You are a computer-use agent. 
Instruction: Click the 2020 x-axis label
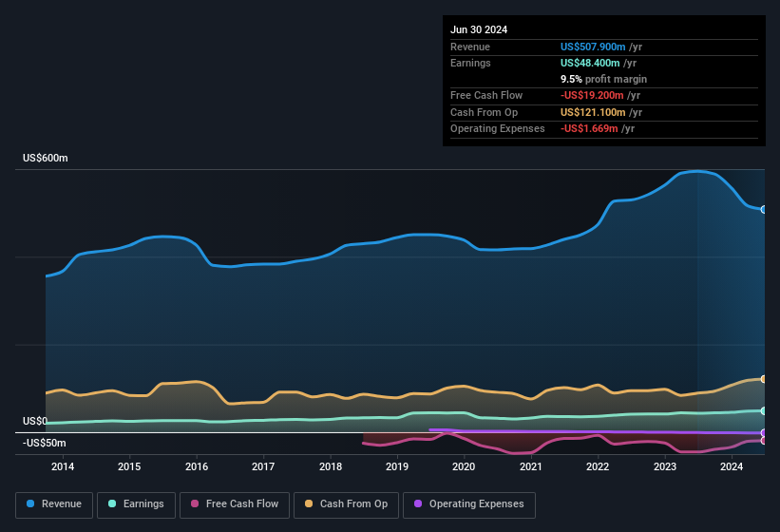464,466
